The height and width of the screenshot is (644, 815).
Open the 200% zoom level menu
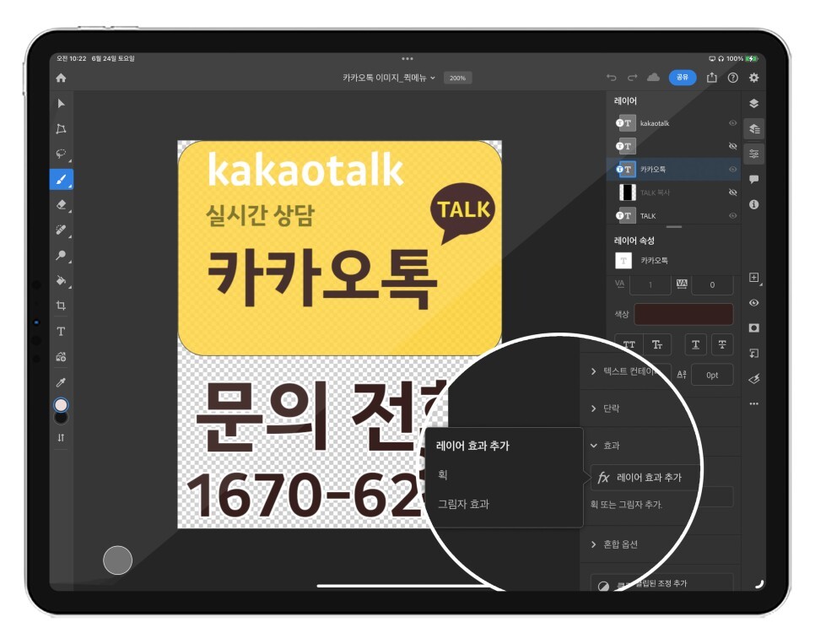tap(457, 78)
